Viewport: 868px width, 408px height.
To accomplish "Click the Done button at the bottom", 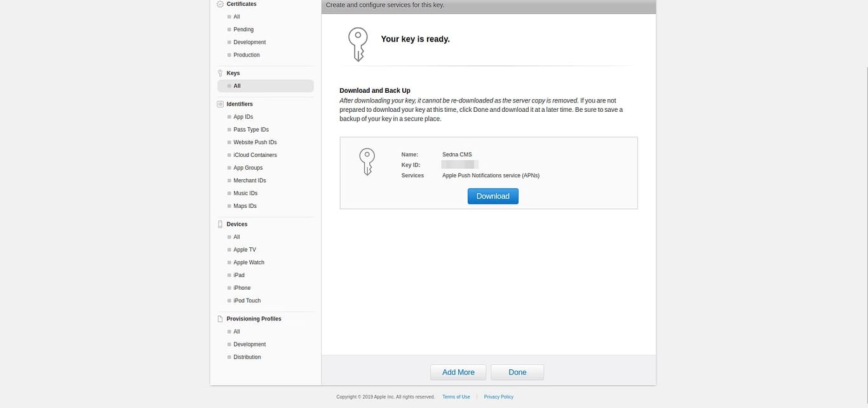I will click(x=517, y=372).
